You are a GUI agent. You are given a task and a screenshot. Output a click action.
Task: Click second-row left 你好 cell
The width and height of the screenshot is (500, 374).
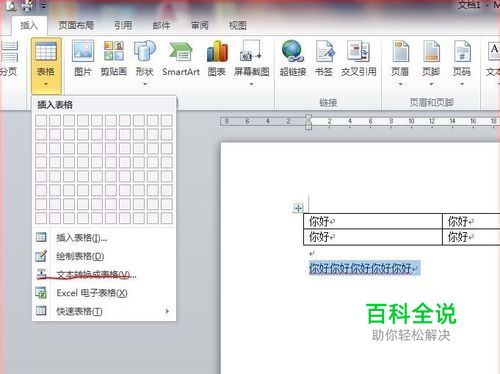pyautogui.click(x=373, y=237)
